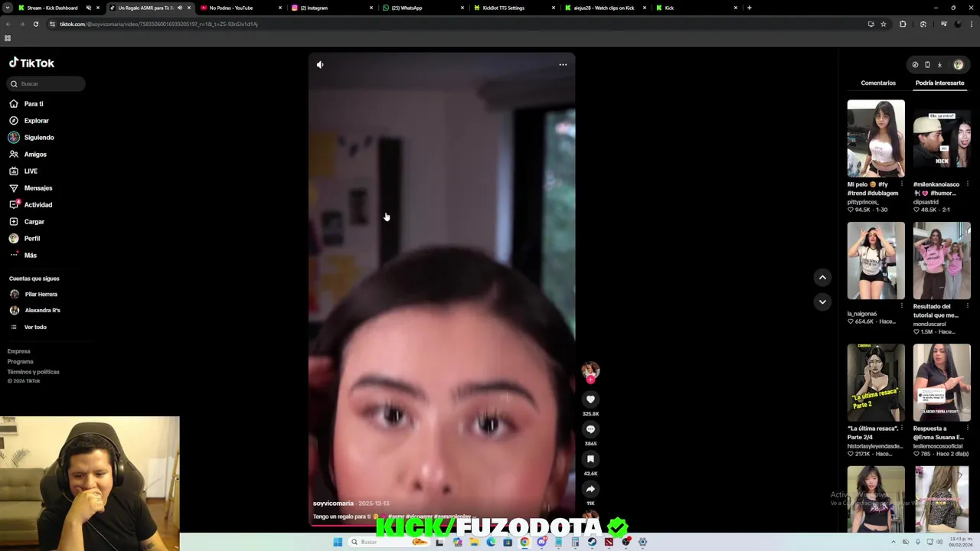Click the compass icon in top-right pill

[915, 65]
